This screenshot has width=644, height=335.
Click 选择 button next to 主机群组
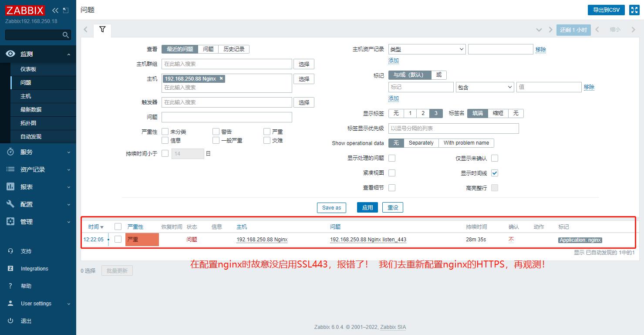tap(304, 64)
